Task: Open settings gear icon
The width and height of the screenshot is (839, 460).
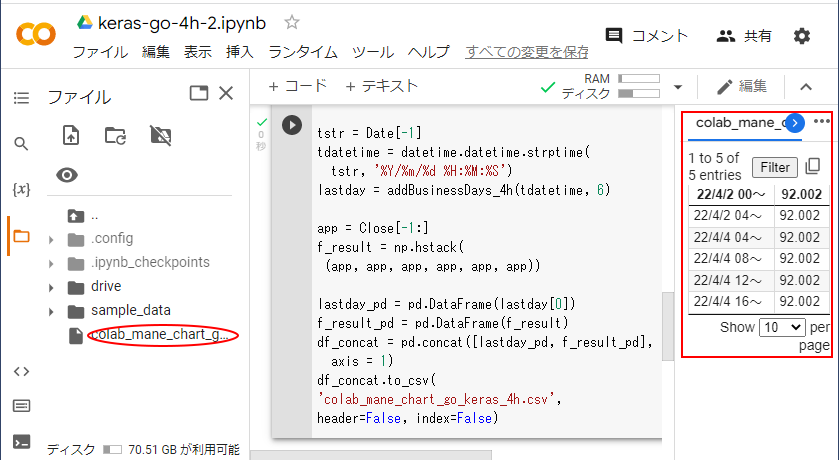Action: tap(802, 36)
